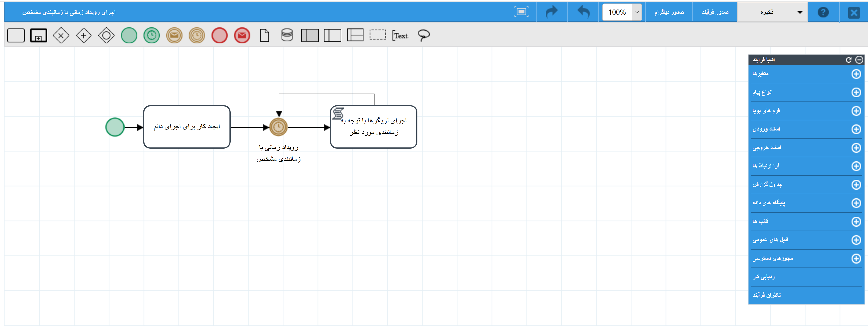
Task: Click the fit-to-screen icon in top bar
Action: [x=521, y=12]
